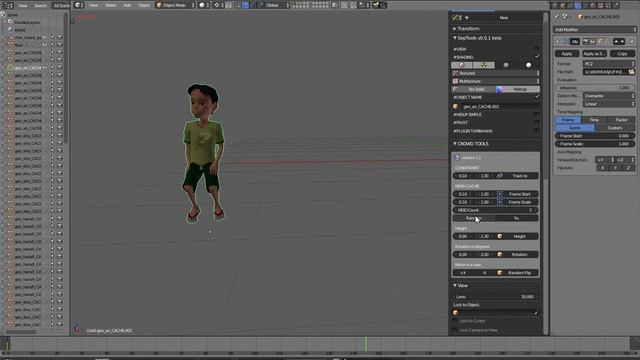
Task: Toggle the #SHADING checkbox
Action: click(x=537, y=57)
